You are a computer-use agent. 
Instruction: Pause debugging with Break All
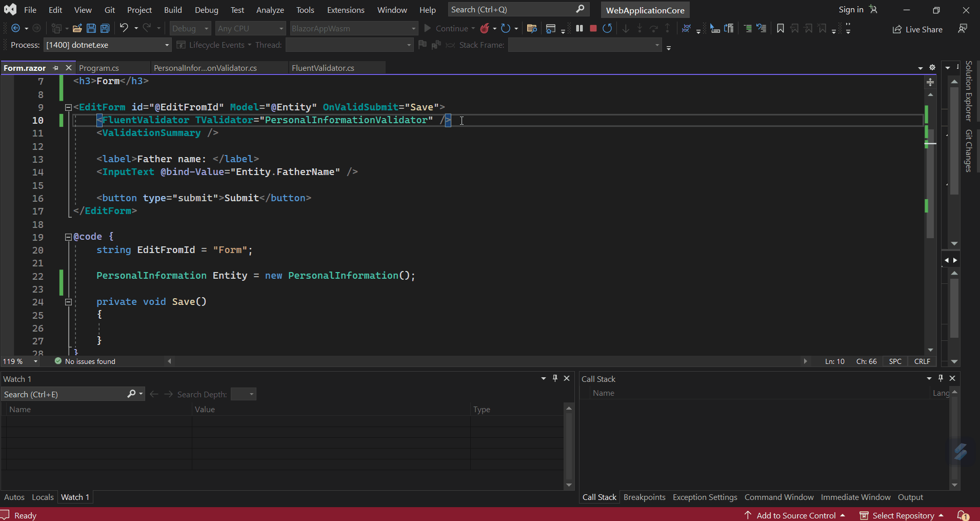tap(579, 29)
